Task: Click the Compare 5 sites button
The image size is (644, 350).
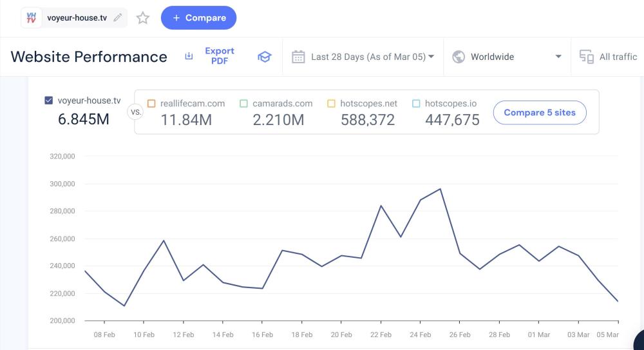Action: click(x=539, y=112)
